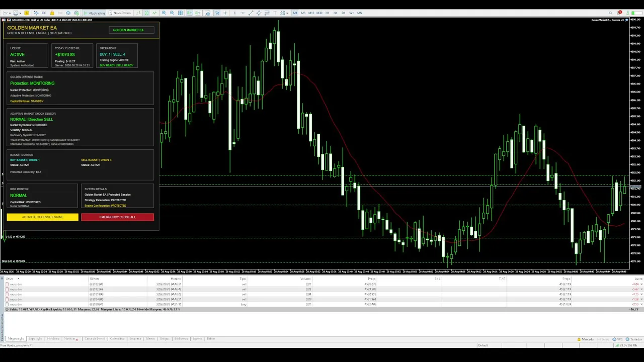
Task: Switch chart to line display
Action: pyautogui.click(x=154, y=13)
